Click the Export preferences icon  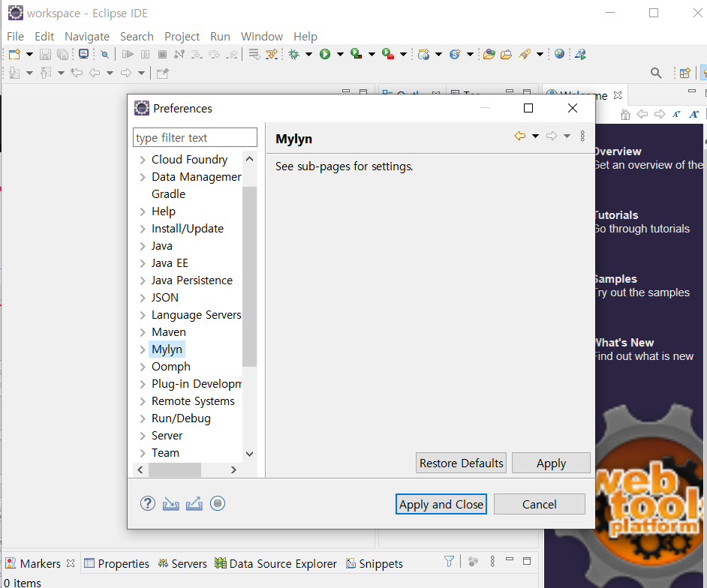tap(194, 503)
